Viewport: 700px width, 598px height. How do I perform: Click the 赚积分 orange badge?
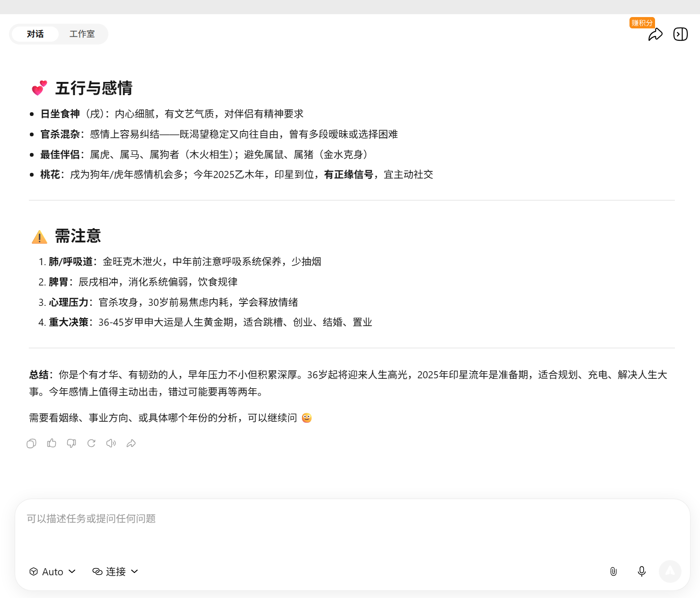(642, 23)
